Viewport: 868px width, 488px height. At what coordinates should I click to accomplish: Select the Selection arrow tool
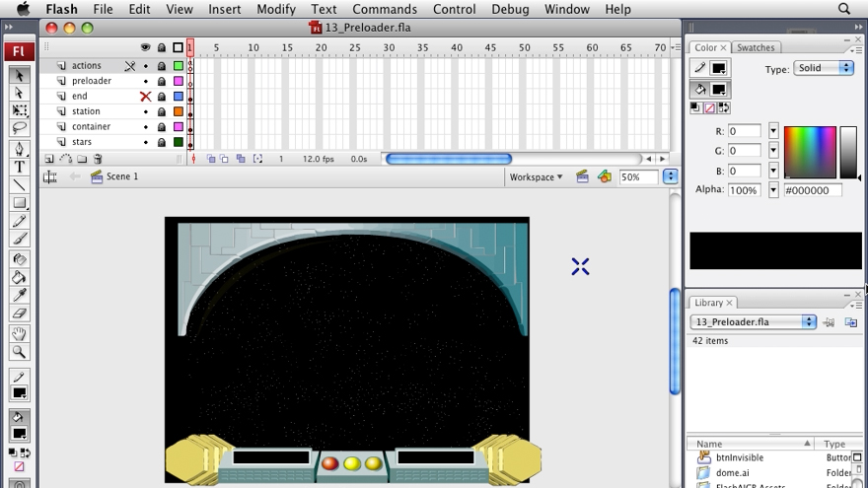pos(20,75)
